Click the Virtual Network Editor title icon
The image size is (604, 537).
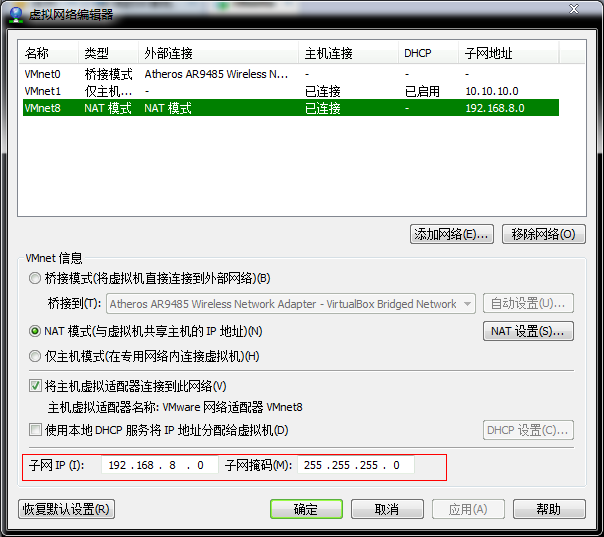pyautogui.click(x=16, y=14)
